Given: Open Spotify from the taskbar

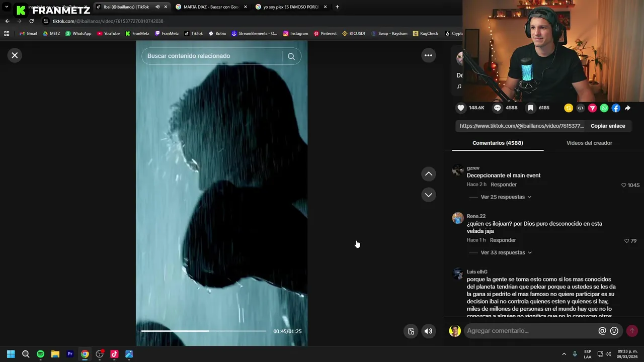Looking at the screenshot, I should click(40, 354).
